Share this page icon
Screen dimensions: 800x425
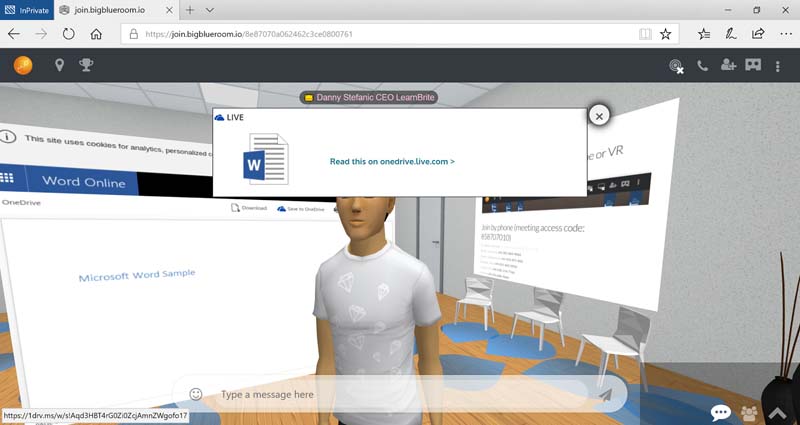click(758, 34)
